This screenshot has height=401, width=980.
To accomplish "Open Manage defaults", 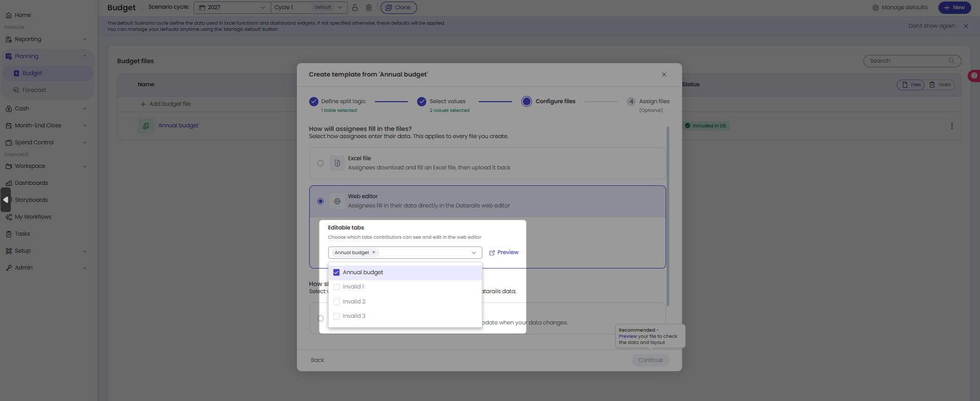I will pyautogui.click(x=900, y=8).
